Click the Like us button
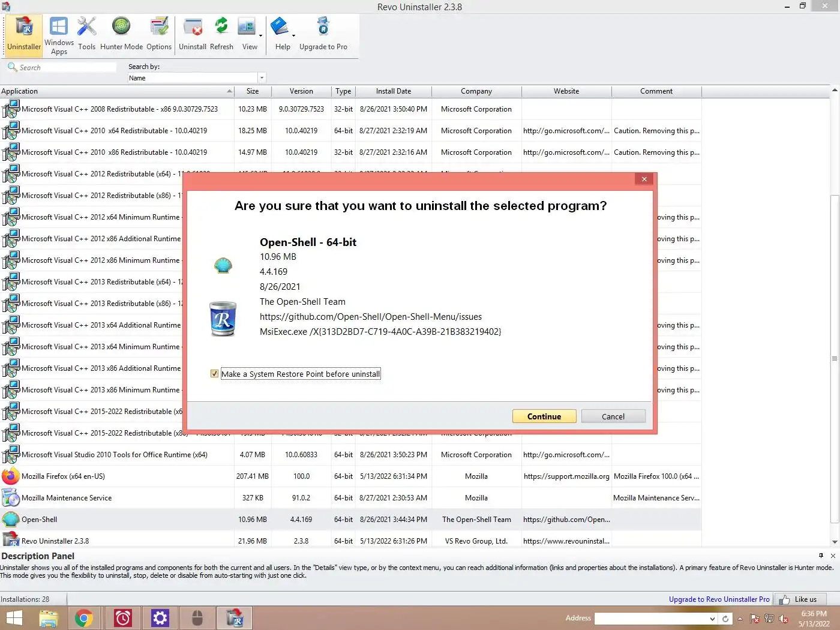This screenshot has height=630, width=840. pyautogui.click(x=800, y=599)
